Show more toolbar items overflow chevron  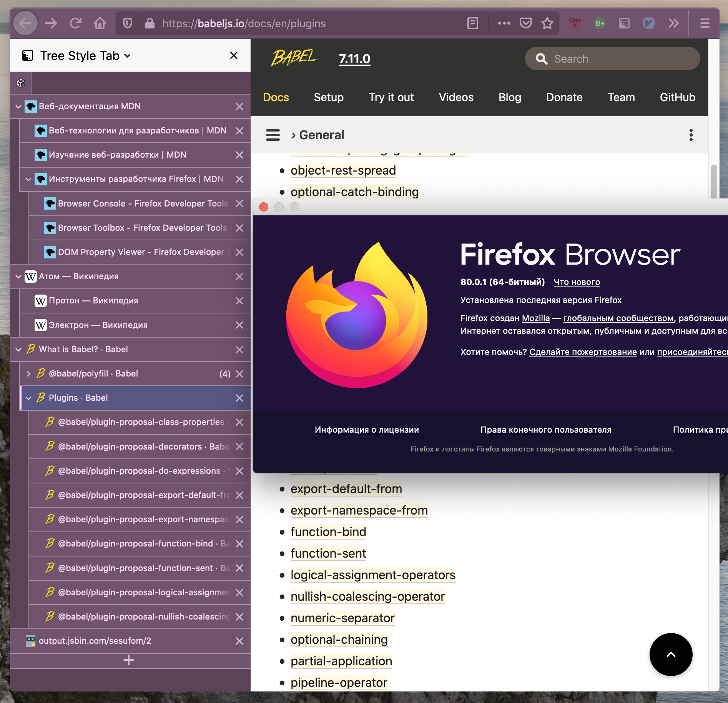[x=673, y=23]
